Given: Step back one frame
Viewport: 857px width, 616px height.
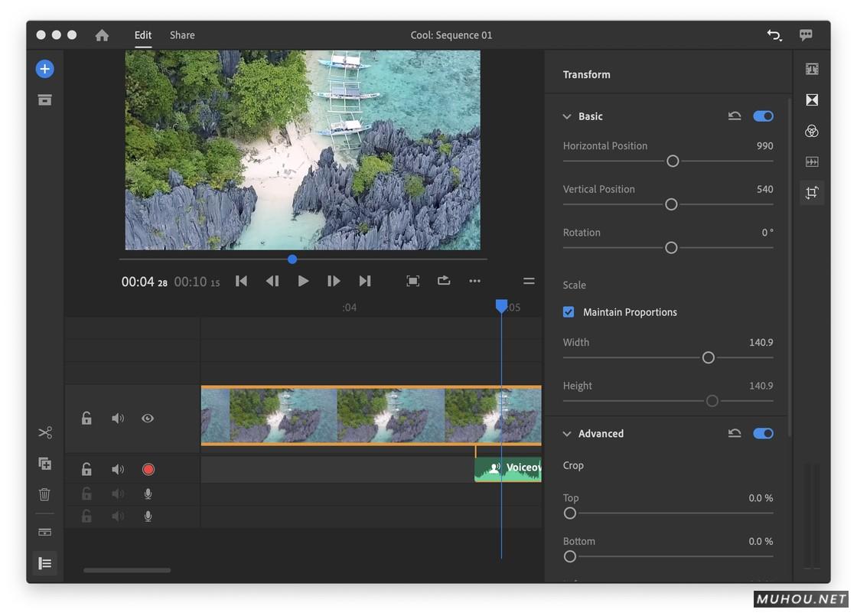Looking at the screenshot, I should click(272, 281).
